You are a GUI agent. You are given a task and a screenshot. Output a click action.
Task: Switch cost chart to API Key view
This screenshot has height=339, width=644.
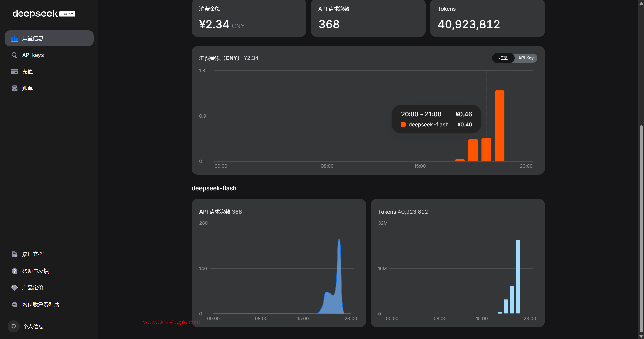click(x=526, y=58)
